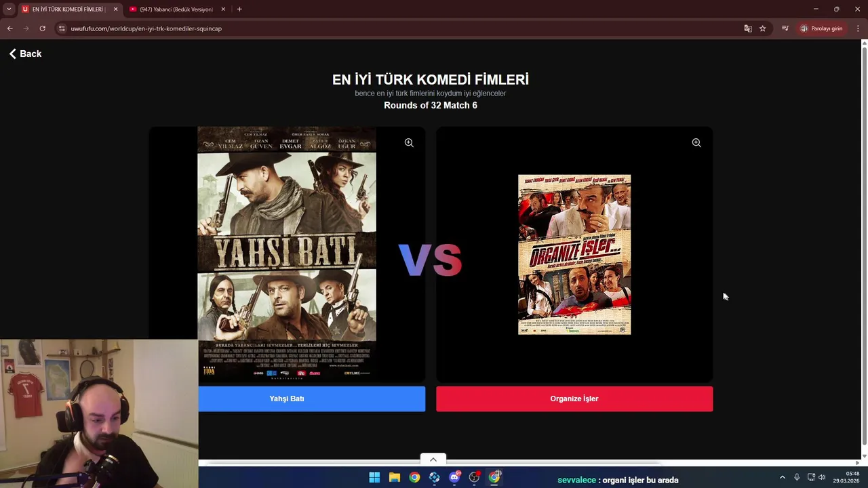The height and width of the screenshot is (488, 868).
Task: Open the volume tray icon
Action: coord(822,477)
